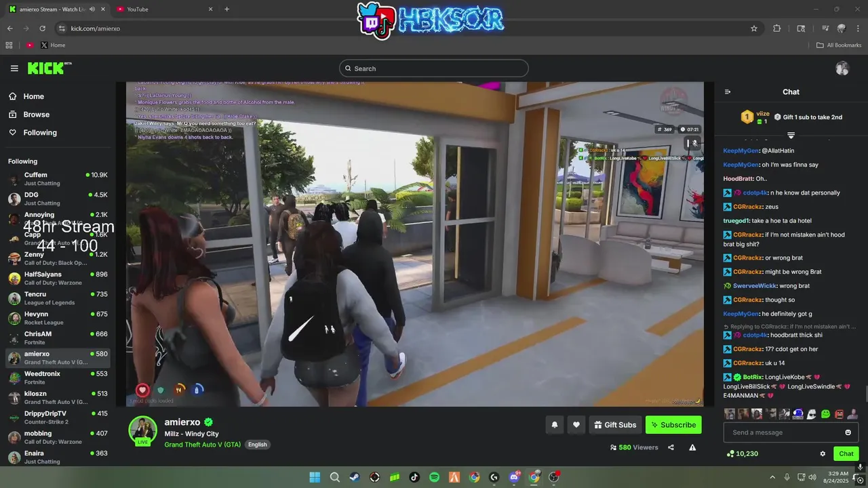
Task: Open ChrisAM's channel in Following list
Action: coord(58,338)
